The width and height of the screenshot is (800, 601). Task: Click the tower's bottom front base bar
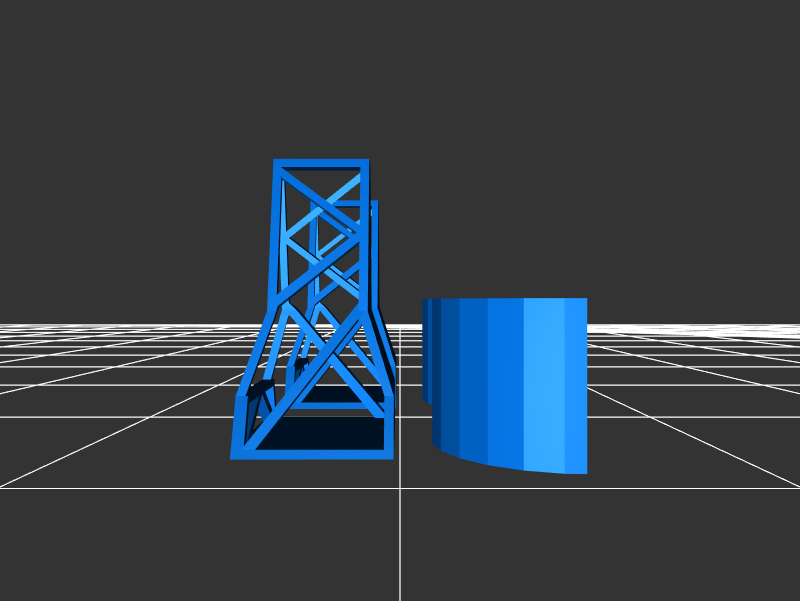tap(311, 454)
